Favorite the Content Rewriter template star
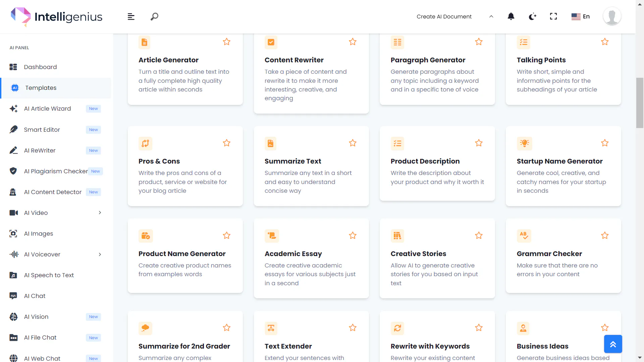This screenshot has width=644, height=362. click(353, 42)
